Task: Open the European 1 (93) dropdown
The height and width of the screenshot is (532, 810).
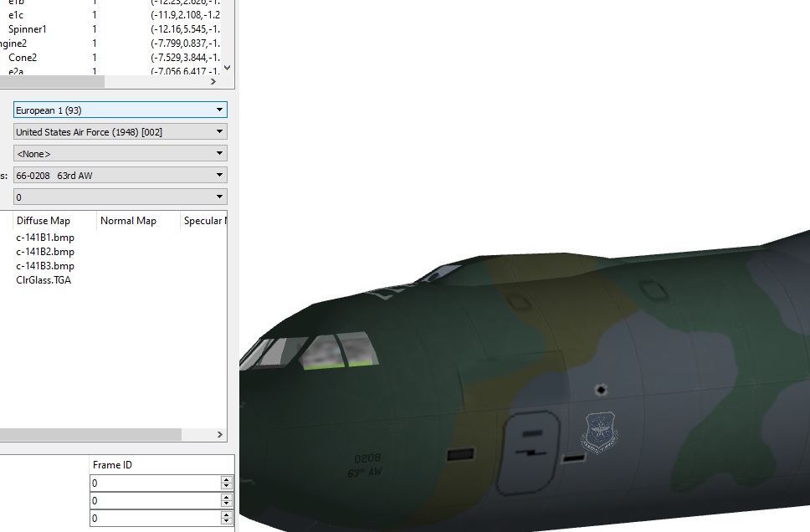Action: click(x=120, y=110)
